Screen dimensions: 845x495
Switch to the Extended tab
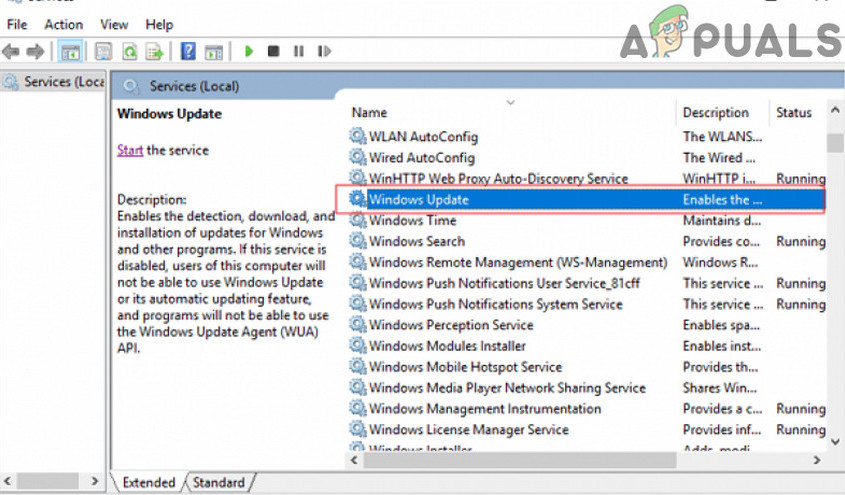tap(149, 482)
